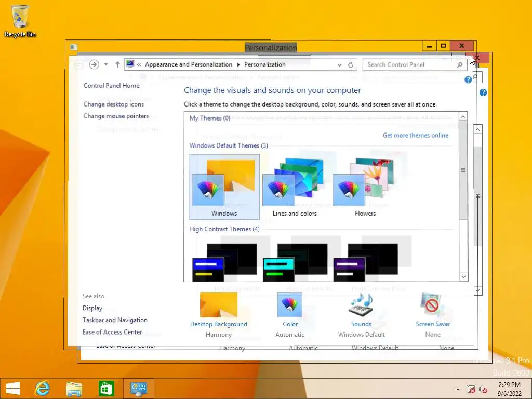Image resolution: width=532 pixels, height=399 pixels.
Task: Expand the recent locations dropdown arrow
Action: (106, 64)
